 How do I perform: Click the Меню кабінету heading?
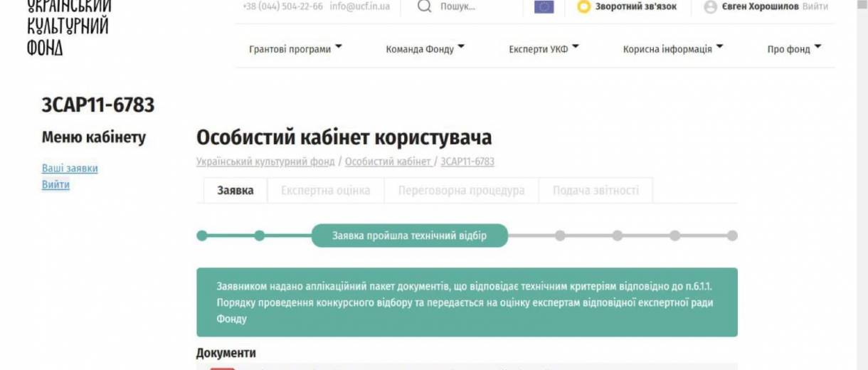(94, 137)
